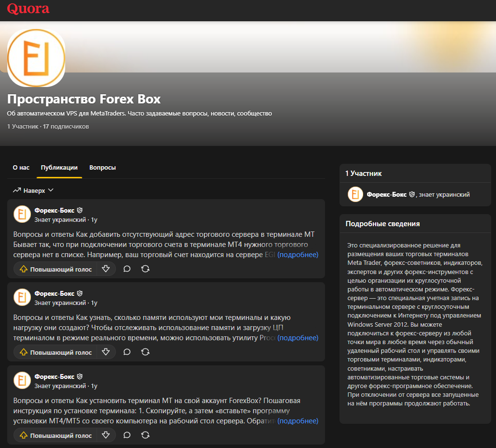The image size is (496, 448).
Task: Click the member avatar in 1 Участник panel
Action: click(x=355, y=194)
